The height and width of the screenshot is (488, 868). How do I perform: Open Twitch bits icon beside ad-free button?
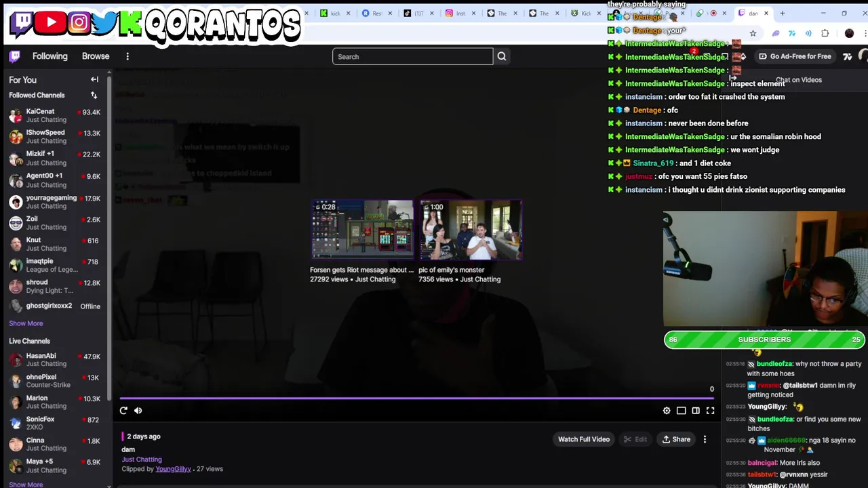[743, 56]
